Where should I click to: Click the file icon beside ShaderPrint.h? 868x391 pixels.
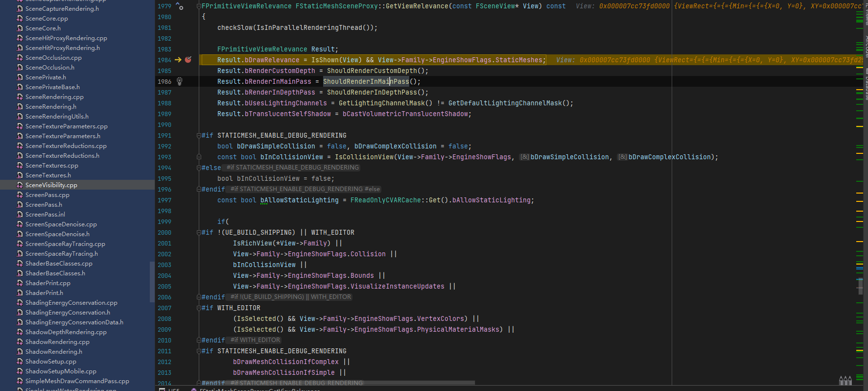20,293
